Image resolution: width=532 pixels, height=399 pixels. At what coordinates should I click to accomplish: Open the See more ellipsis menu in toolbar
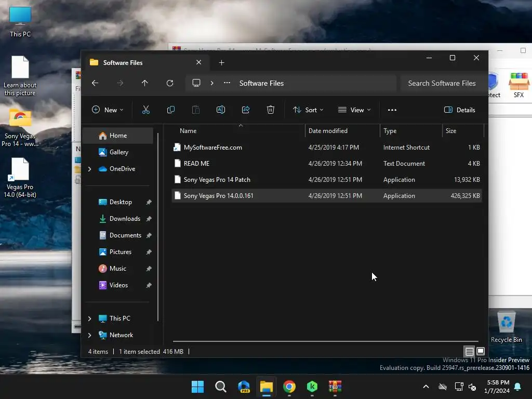(392, 110)
